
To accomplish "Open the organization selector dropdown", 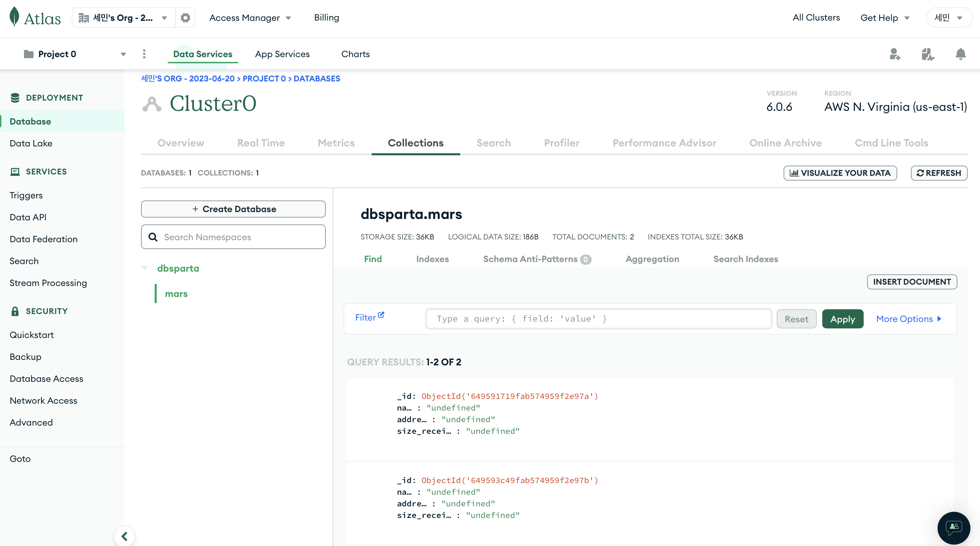I will tap(123, 17).
